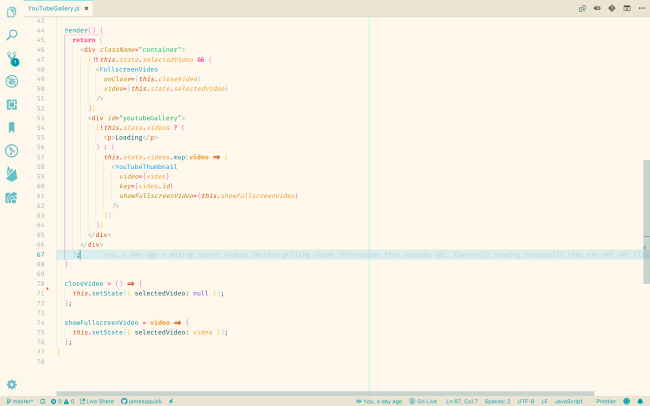
Task: Open the Debug panel (crossed bug icon)
Action: [x=12, y=81]
